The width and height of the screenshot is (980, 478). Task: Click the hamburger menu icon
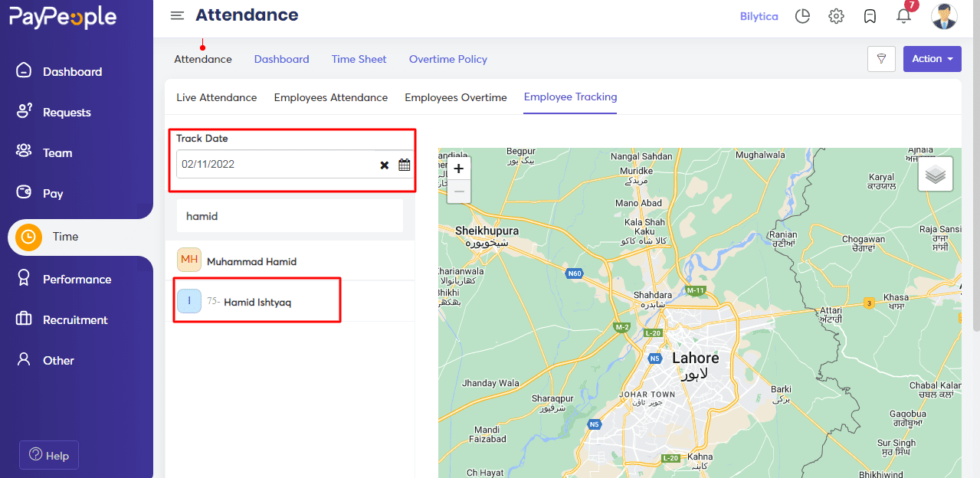coord(177,15)
